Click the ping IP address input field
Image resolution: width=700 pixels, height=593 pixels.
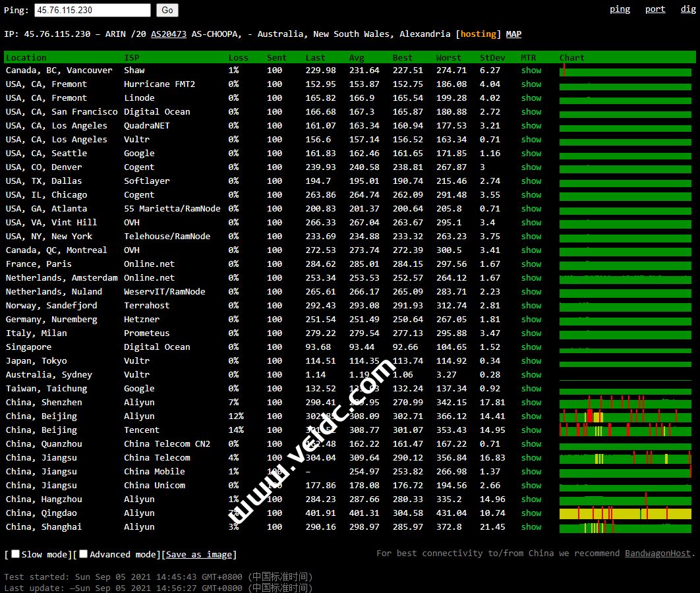[x=92, y=10]
